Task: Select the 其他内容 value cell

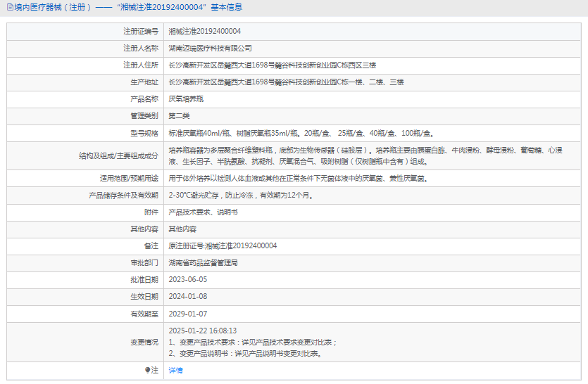Action: tap(182, 229)
